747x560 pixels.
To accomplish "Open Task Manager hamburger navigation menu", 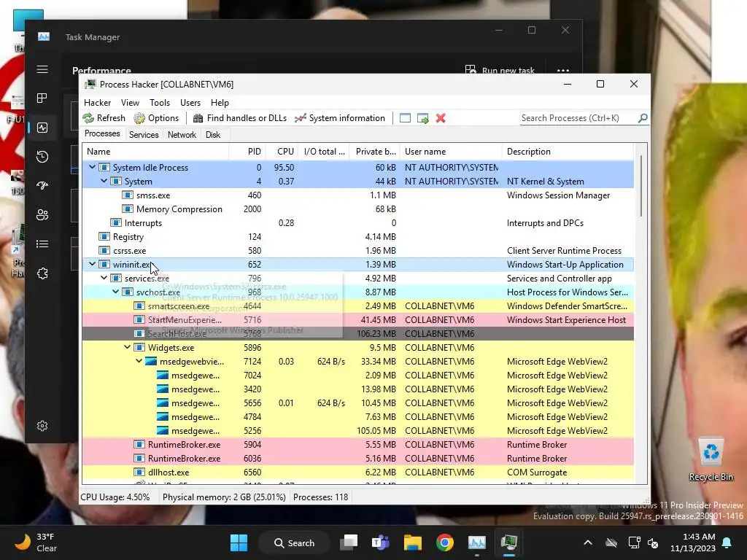I will coord(42,69).
